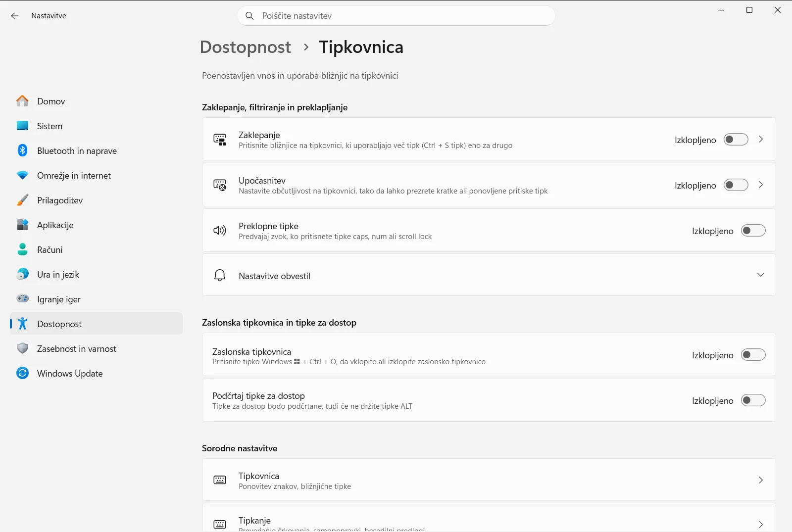Click the Zaklepanje keyboard icon
Screen dimensions: 792x532
coord(220,140)
